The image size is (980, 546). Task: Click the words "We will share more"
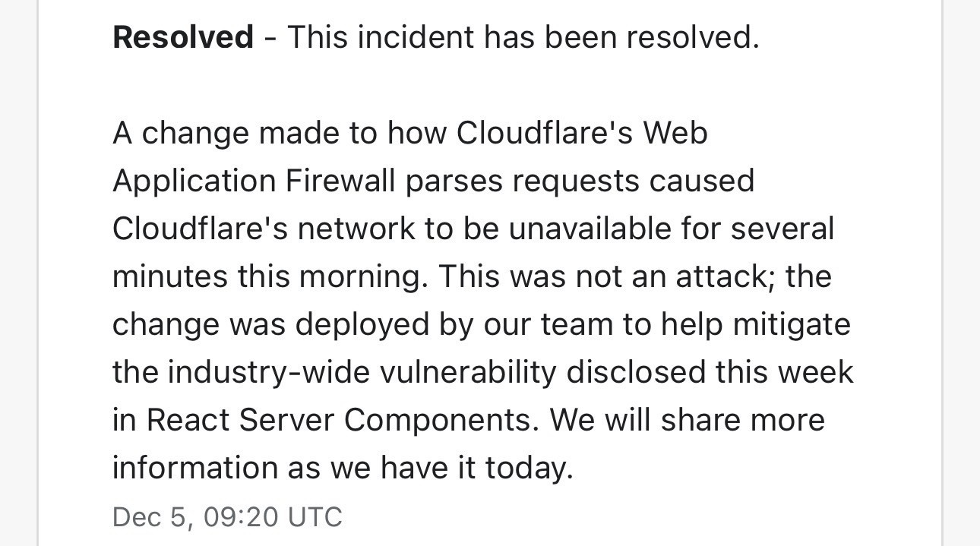coord(688,420)
